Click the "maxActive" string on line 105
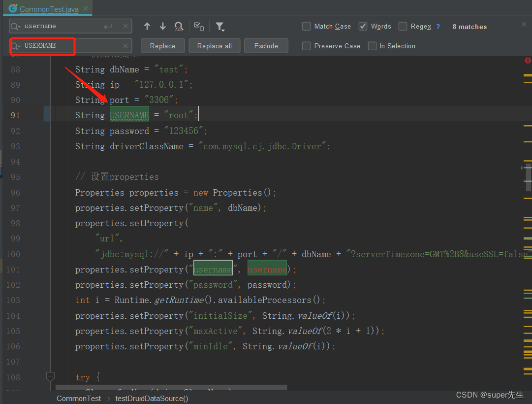The width and height of the screenshot is (532, 404). coord(216,331)
